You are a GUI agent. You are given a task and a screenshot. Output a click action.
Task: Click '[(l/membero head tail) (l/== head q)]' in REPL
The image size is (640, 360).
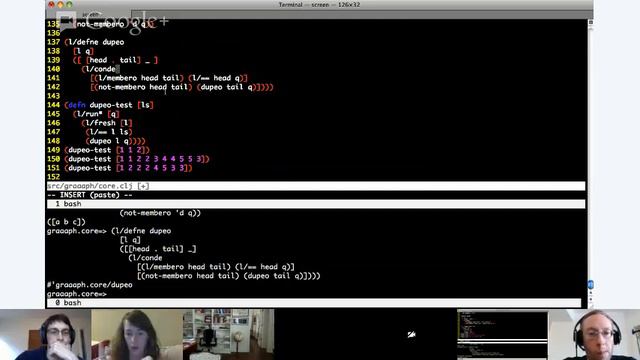216,267
